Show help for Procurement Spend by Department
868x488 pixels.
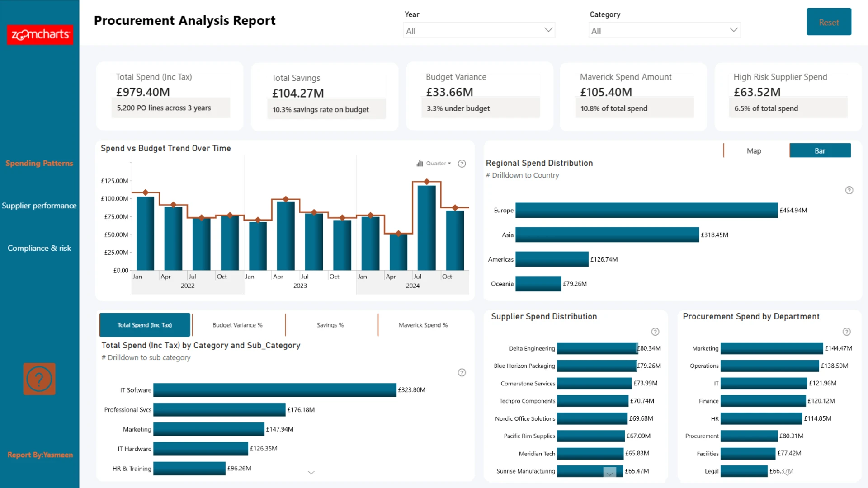(847, 332)
